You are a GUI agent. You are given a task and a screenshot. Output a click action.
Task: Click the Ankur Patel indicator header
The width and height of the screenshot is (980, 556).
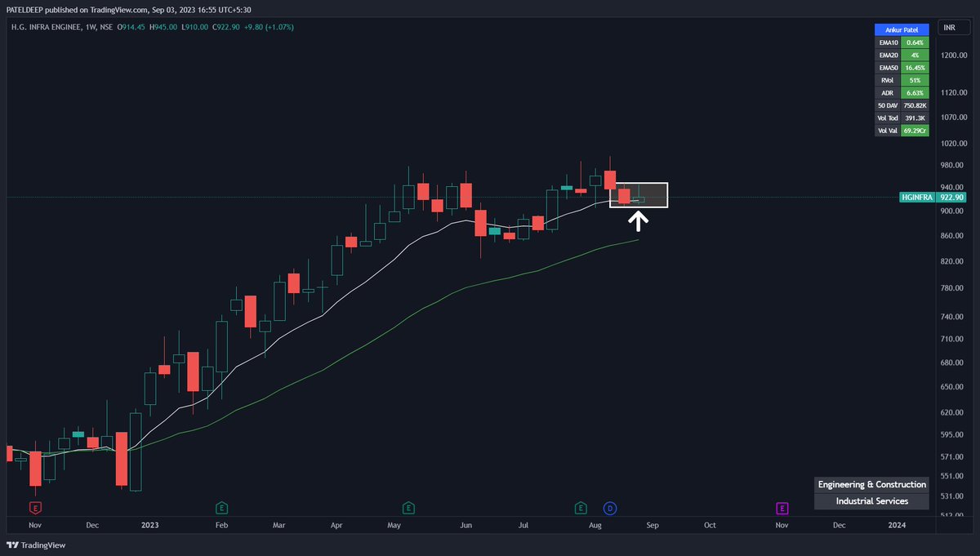902,29
